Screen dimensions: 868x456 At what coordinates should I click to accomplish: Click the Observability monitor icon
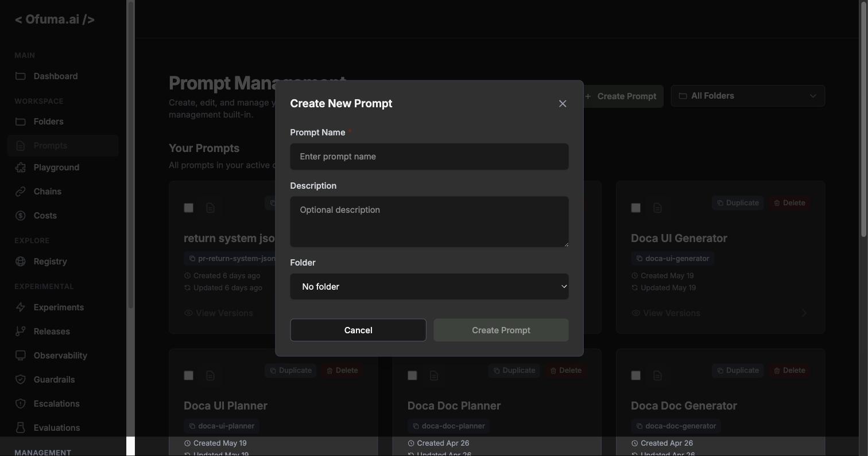(x=21, y=356)
